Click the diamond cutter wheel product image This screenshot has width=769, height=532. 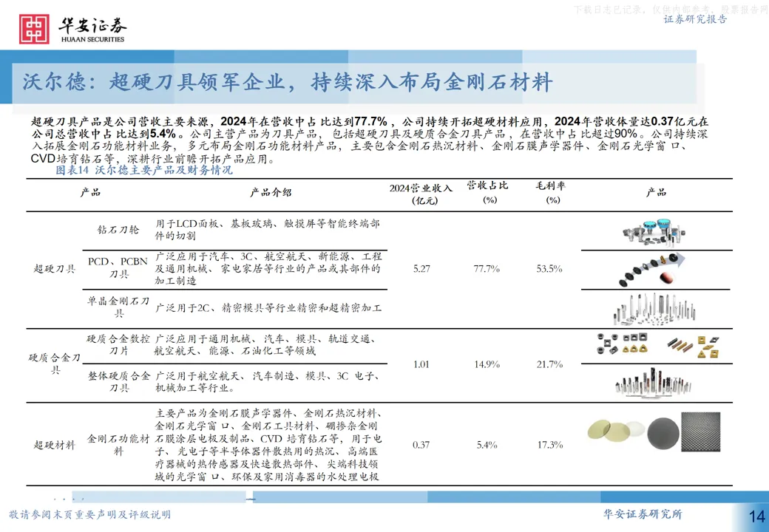coord(654,232)
